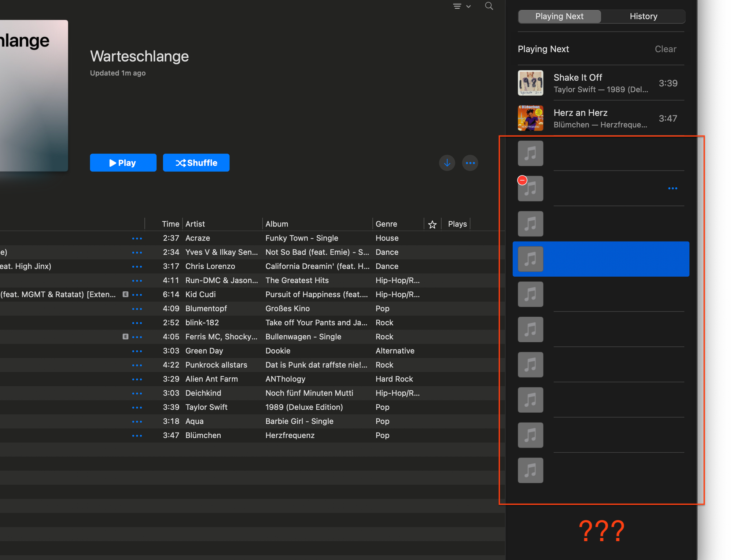Click the download icon for playlist
Viewport: 733px width, 560px height.
[447, 163]
